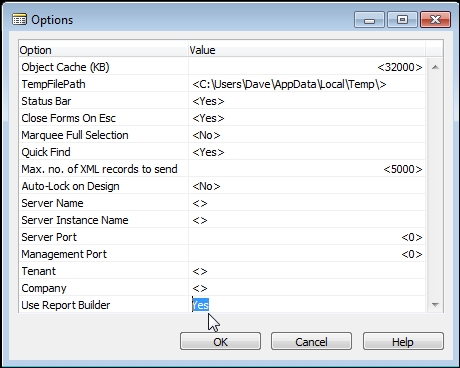
Task: Select Max. no. of XML records label
Action: (99, 169)
